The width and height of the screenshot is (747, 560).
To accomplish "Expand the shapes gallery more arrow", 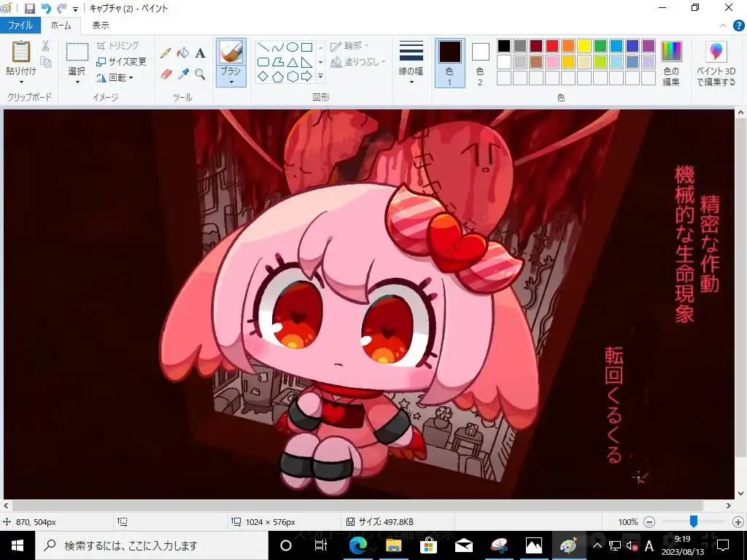I will coord(321,76).
